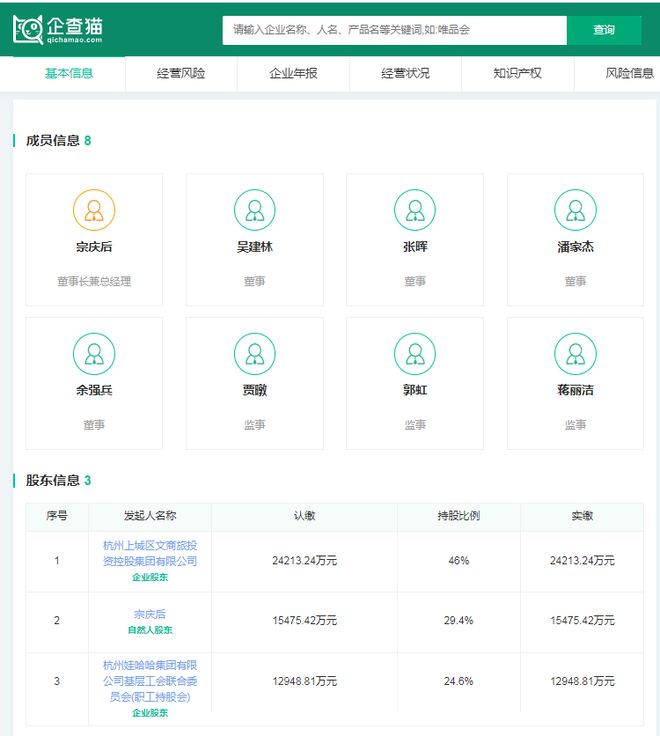This screenshot has width=660, height=736.
Task: Click the avatar icon of 张晖
Action: click(x=415, y=210)
